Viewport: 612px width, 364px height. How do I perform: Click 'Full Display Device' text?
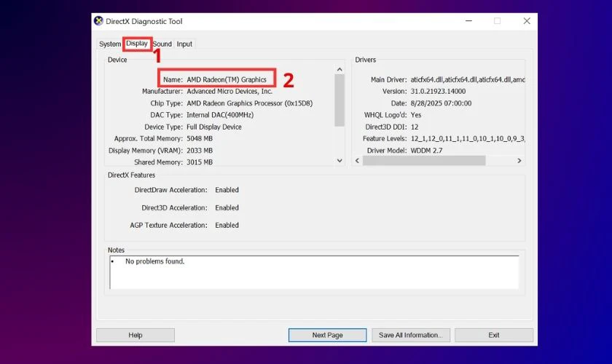point(214,127)
